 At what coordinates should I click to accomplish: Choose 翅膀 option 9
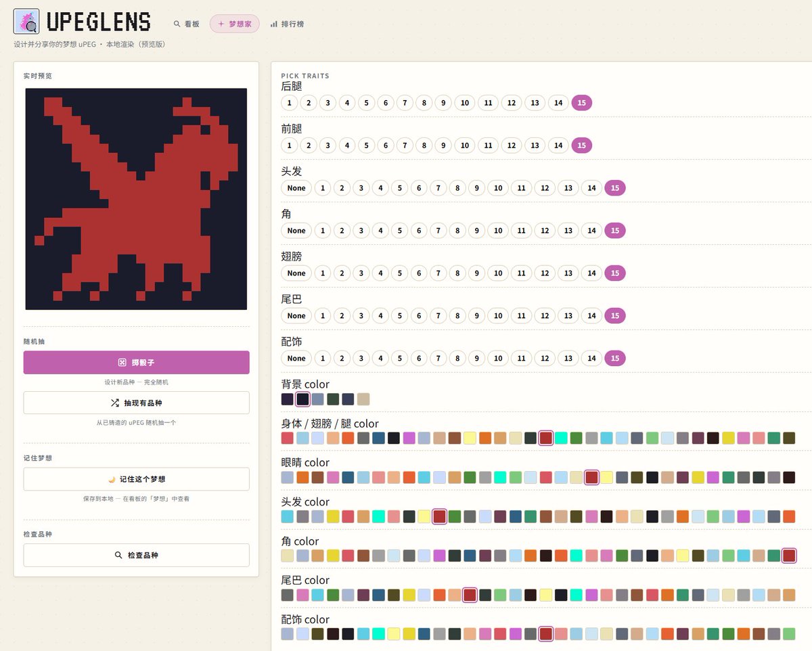tap(477, 273)
